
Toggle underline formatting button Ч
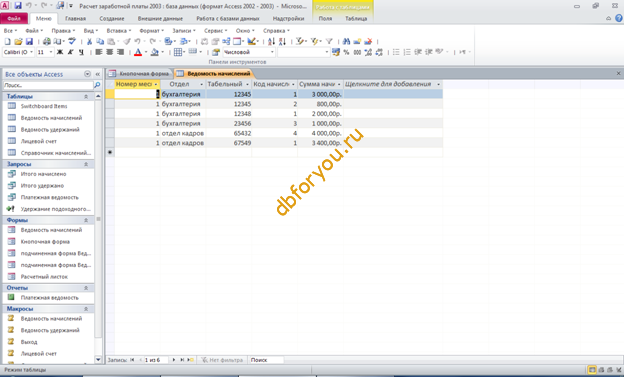81,52
